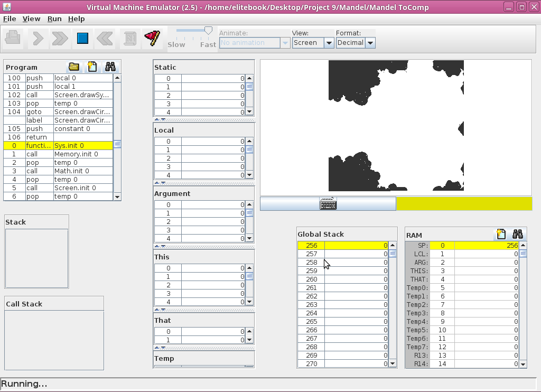Open the File menu
Screen dimensions: 541x392
tap(10, 18)
